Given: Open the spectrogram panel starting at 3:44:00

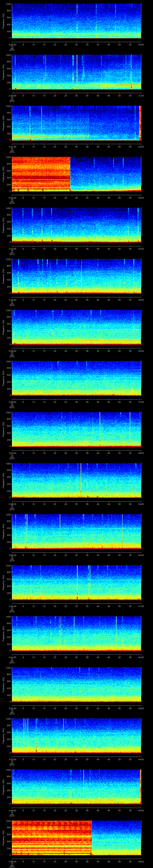Looking at the screenshot, I should (76, 787).
